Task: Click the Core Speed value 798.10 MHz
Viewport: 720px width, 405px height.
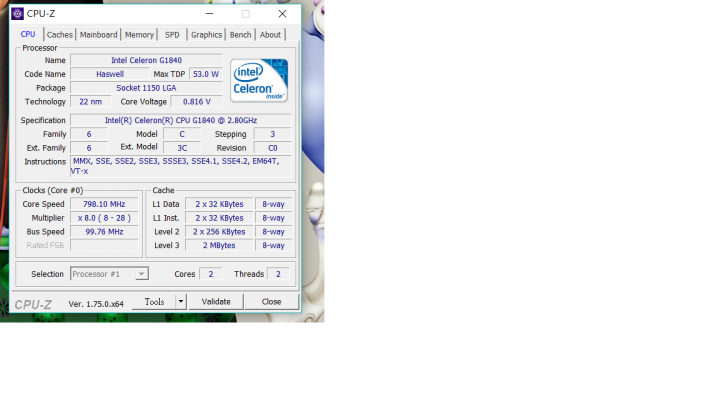Action: [x=104, y=204]
